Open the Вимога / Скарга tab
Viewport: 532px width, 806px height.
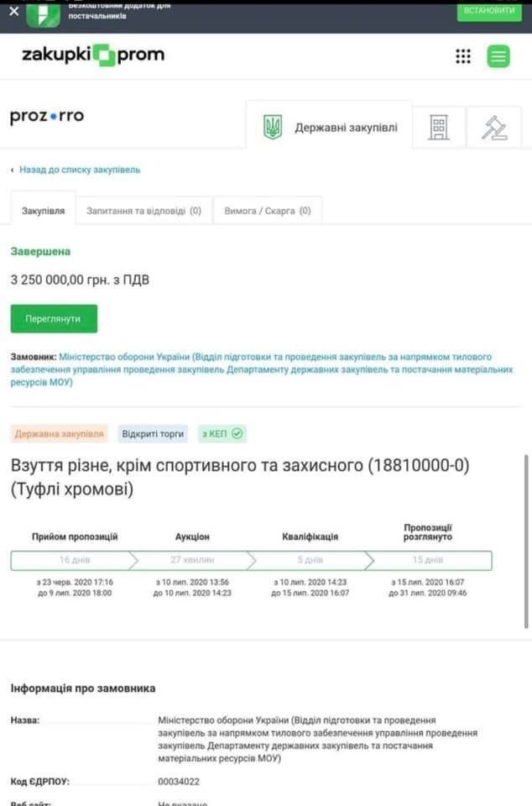click(x=268, y=211)
